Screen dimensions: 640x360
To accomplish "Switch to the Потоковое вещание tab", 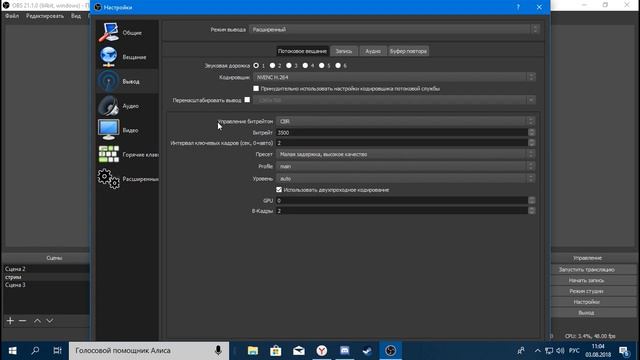I will click(x=302, y=51).
